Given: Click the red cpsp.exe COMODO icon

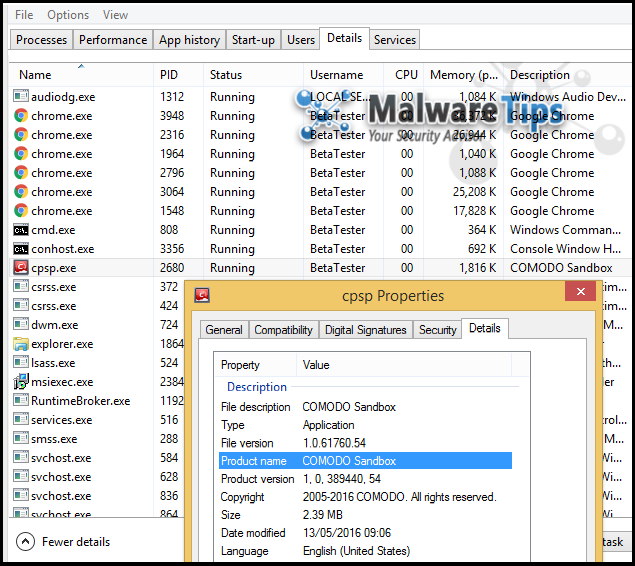Looking at the screenshot, I should 21,268.
